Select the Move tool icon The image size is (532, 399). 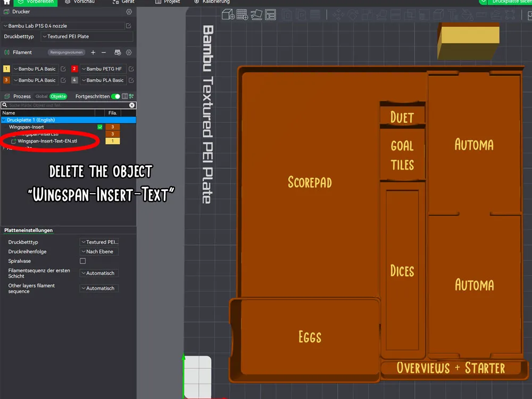338,15
